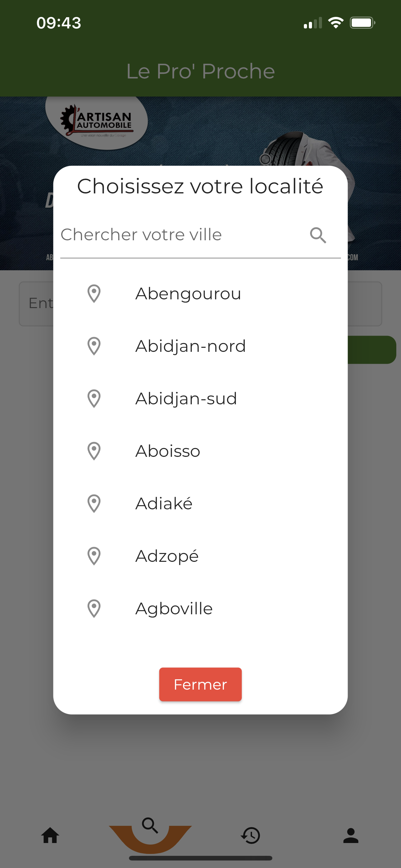
Task: Tap the pin icon next to Aboisso
Action: click(x=94, y=451)
